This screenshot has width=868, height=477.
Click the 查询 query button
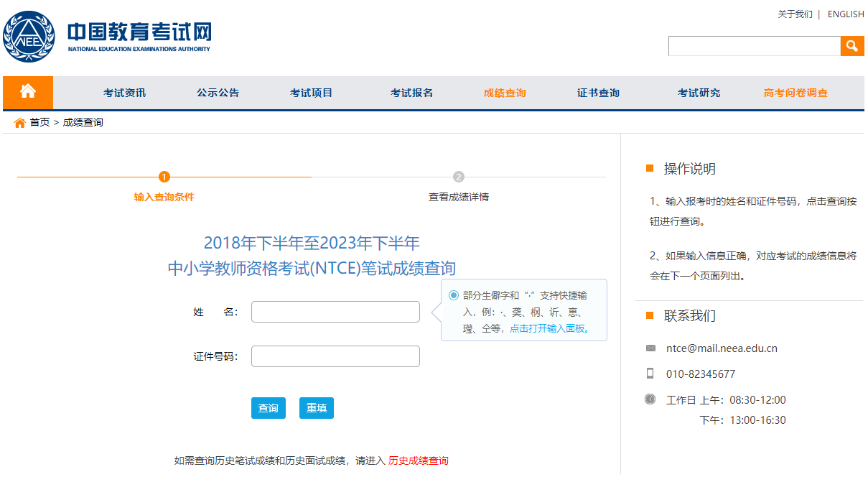point(268,407)
